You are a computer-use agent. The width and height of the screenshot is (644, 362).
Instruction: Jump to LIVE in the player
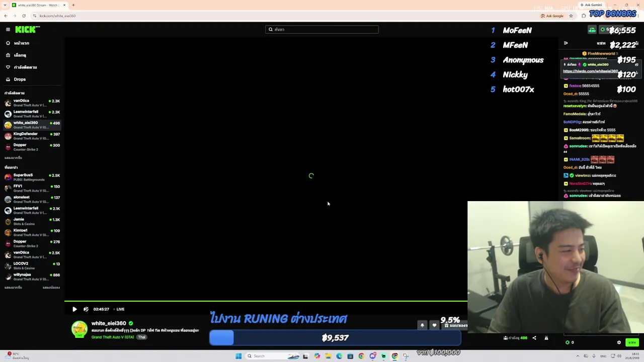119,309
